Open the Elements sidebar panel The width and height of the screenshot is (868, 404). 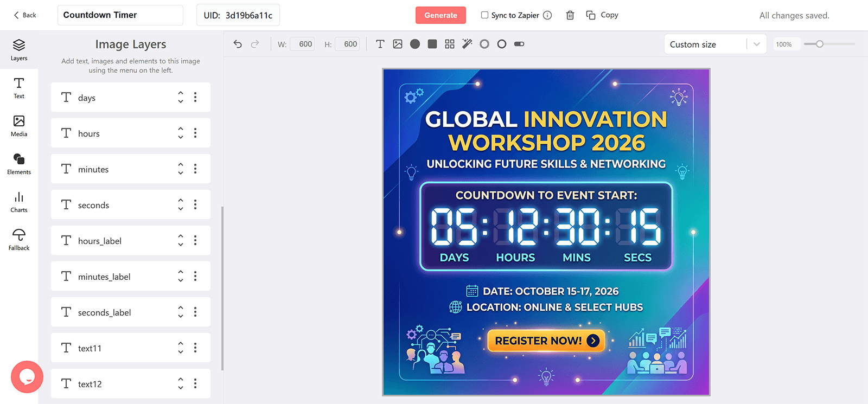(x=19, y=164)
